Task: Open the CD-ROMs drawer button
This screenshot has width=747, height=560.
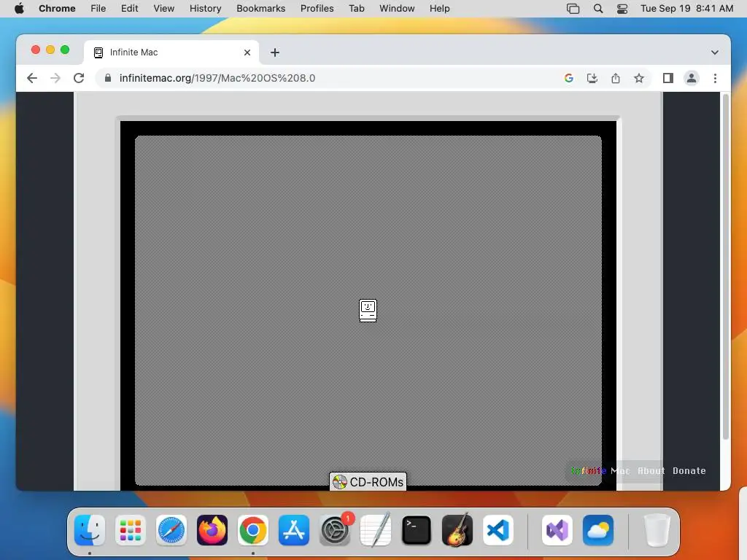Action: coord(368,482)
